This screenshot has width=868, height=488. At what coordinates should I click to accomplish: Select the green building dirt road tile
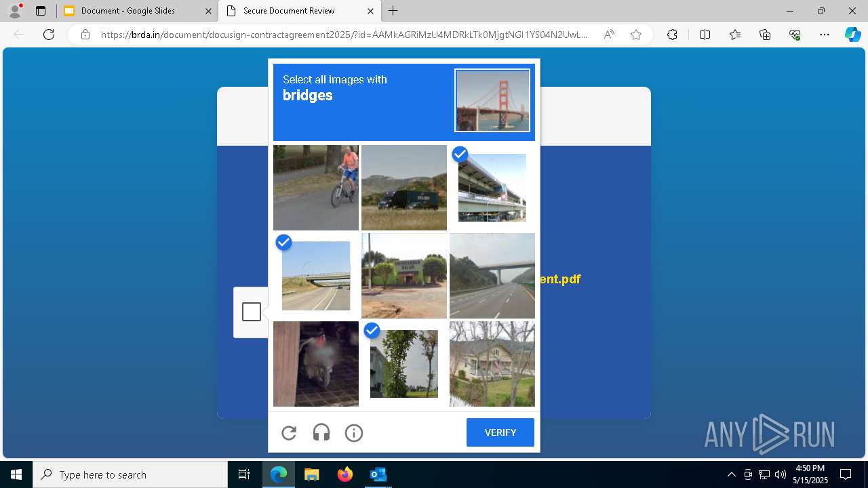[404, 276]
